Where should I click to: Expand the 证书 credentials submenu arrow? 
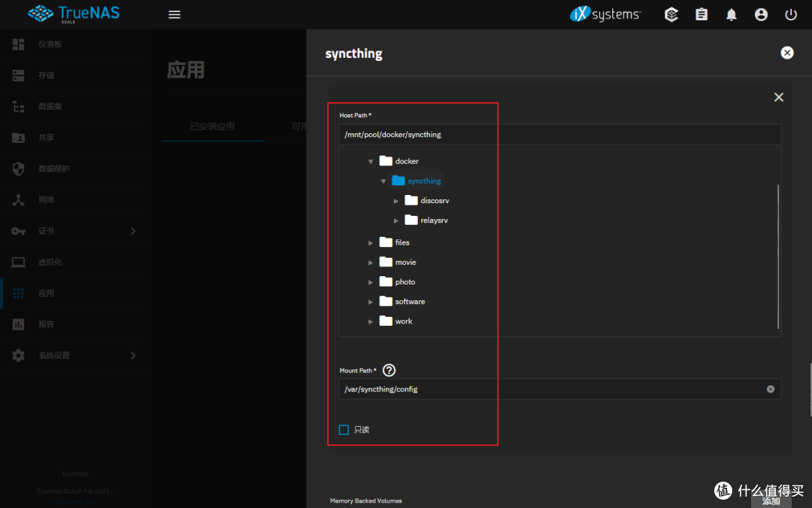[133, 231]
